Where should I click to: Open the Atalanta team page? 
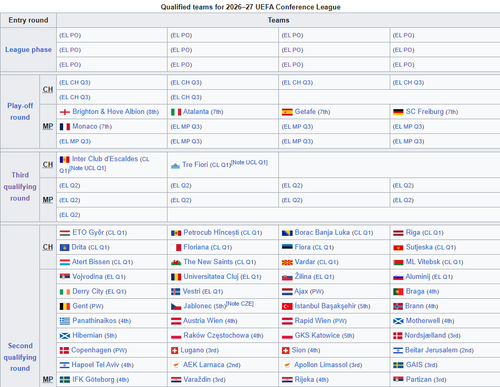[x=196, y=112]
